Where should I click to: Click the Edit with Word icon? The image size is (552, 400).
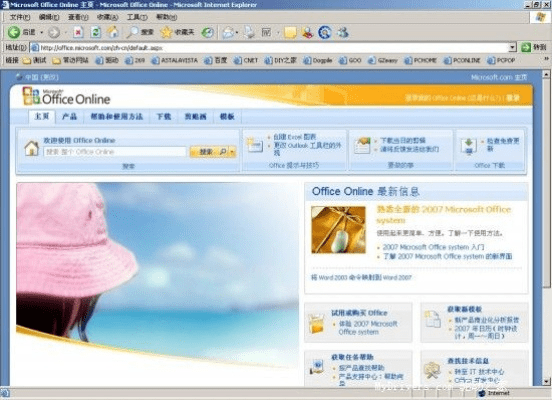click(x=266, y=32)
